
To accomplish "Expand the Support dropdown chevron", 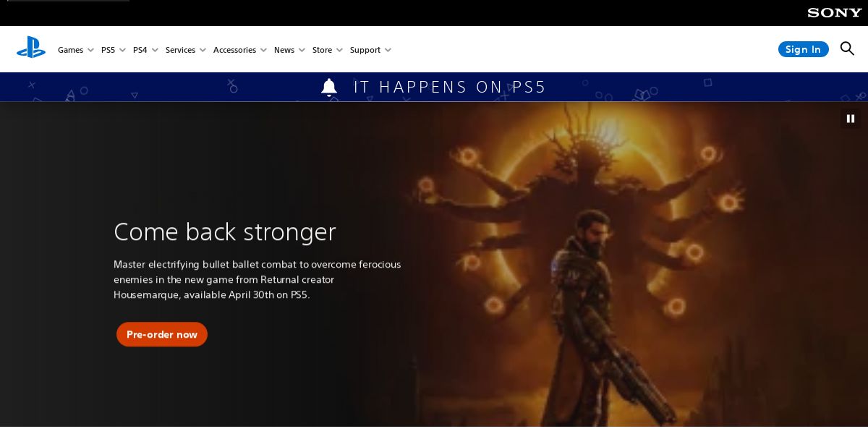I will (388, 50).
